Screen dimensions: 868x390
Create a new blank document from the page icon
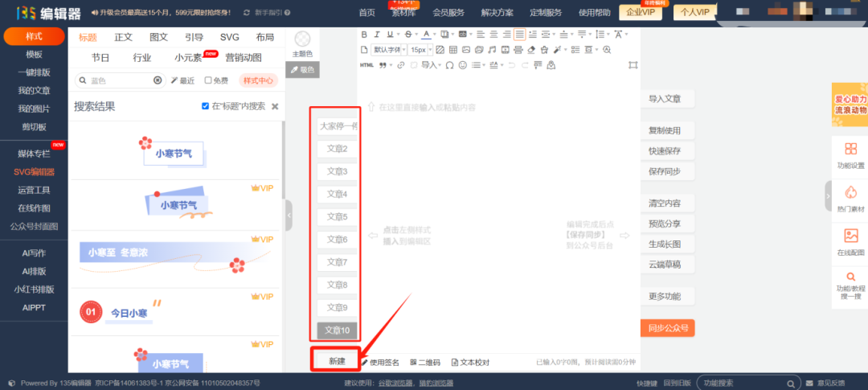click(364, 50)
